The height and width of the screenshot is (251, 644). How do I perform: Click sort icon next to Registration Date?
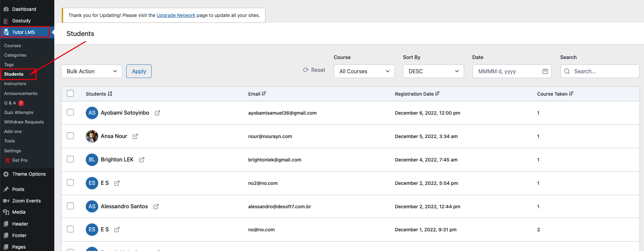click(438, 94)
